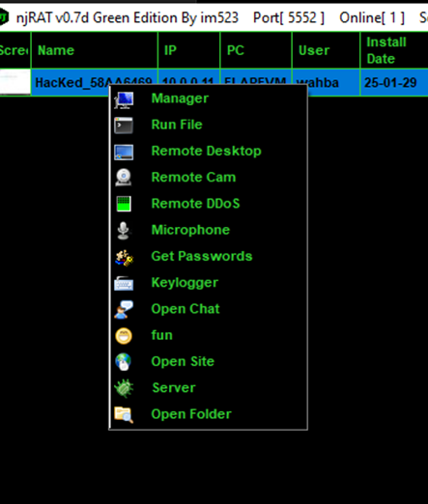This screenshot has width=428, height=504.
Task: Choose the Microphone menu entry
Action: [x=208, y=230]
